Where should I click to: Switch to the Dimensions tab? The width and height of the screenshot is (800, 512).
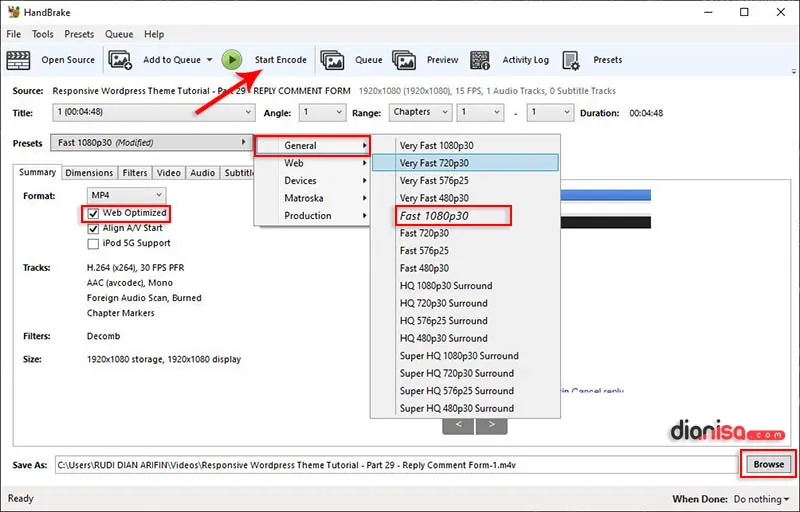click(89, 173)
